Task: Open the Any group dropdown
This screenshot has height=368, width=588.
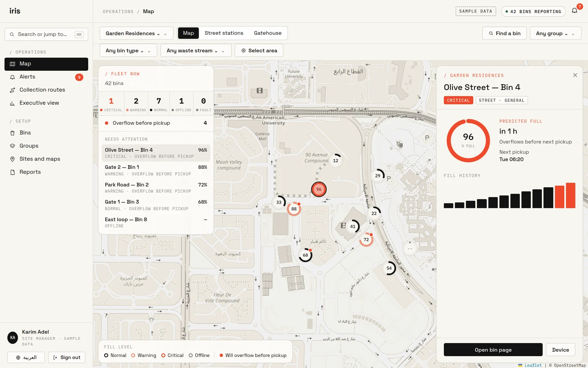Action: point(555,34)
